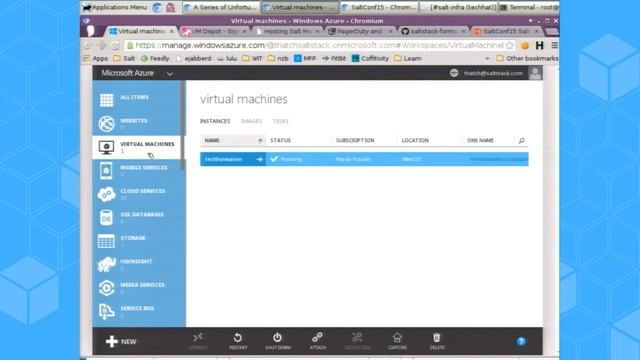Image resolution: width=640 pixels, height=360 pixels.
Task: Switch to Images tab
Action: click(x=251, y=121)
